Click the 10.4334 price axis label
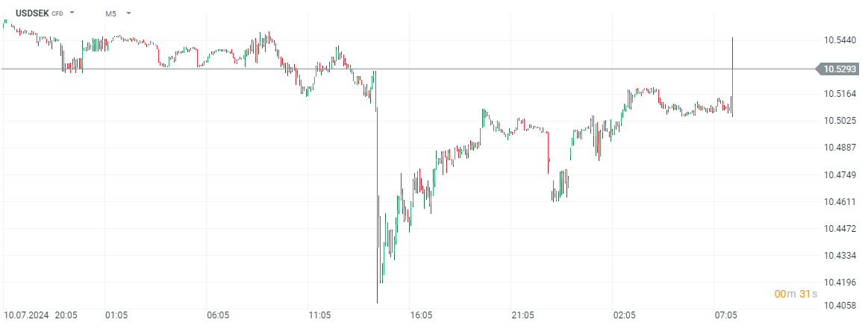868x328 pixels. pyautogui.click(x=840, y=256)
